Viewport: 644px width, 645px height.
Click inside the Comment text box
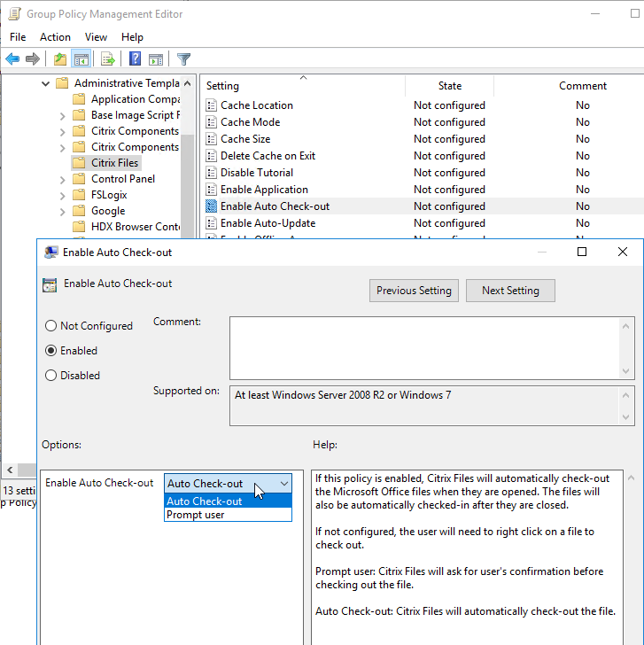pyautogui.click(x=424, y=348)
